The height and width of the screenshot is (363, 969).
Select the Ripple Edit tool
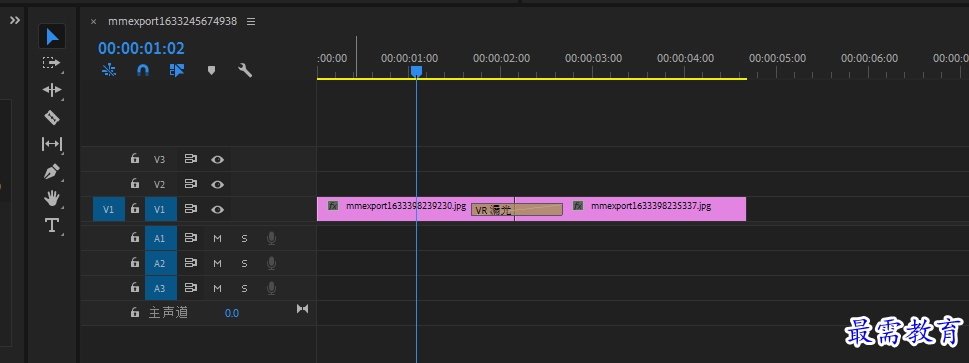[x=52, y=90]
